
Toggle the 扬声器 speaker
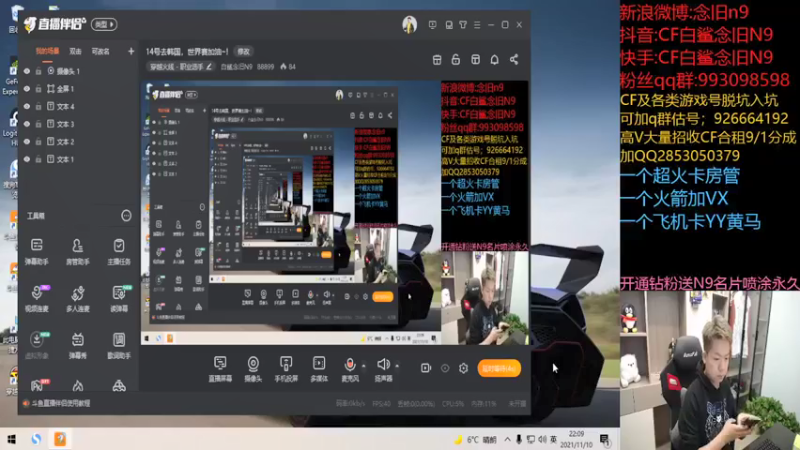[x=383, y=369]
